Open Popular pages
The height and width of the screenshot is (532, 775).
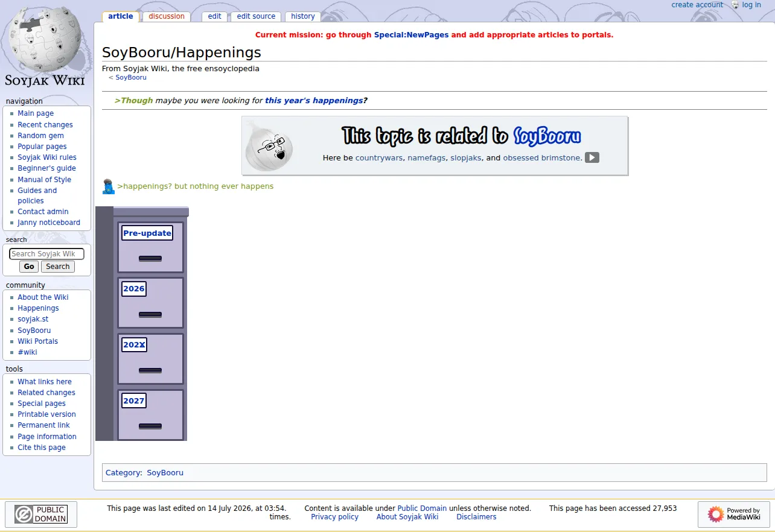42,147
